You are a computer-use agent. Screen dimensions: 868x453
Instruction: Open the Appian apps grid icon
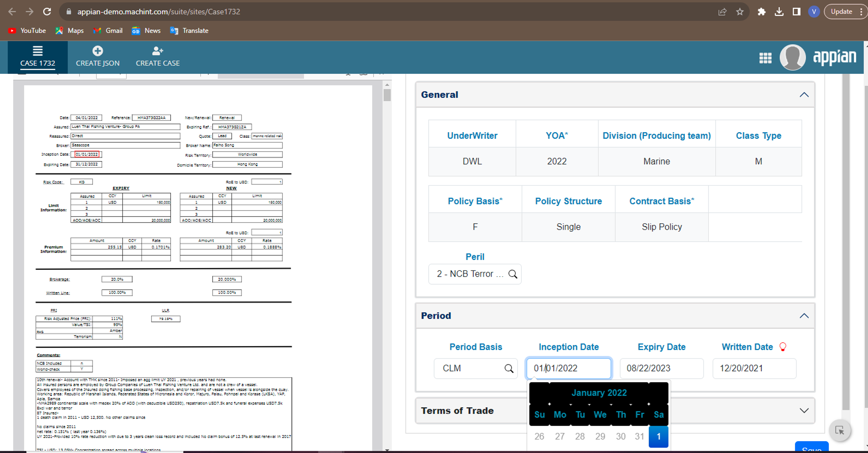tap(765, 58)
